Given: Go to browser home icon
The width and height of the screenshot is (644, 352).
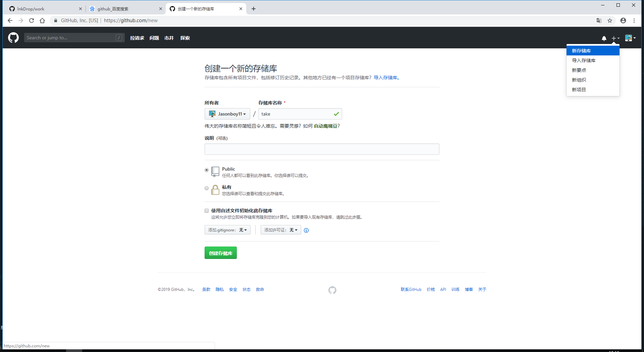Looking at the screenshot, I should point(42,20).
